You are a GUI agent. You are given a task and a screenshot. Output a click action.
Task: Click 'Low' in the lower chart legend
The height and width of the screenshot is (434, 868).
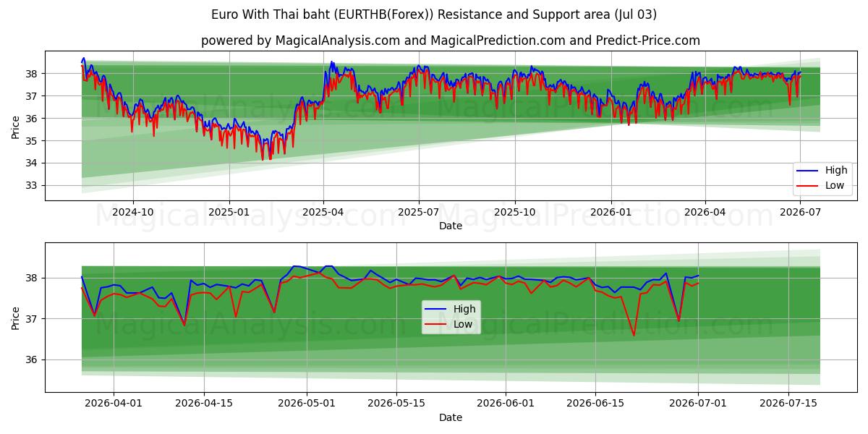pos(464,324)
